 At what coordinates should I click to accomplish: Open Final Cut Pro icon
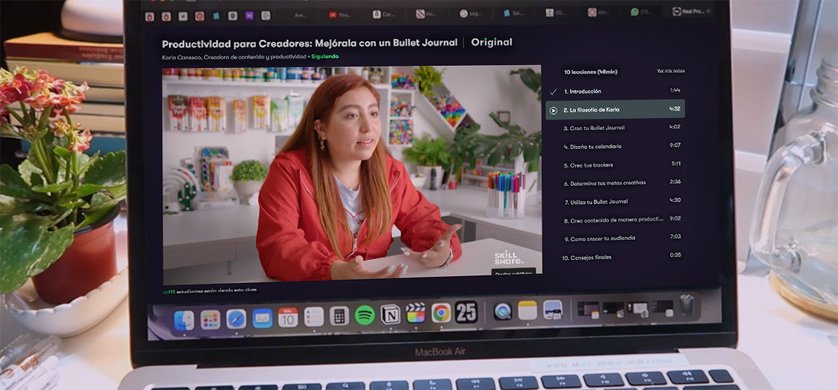(415, 313)
